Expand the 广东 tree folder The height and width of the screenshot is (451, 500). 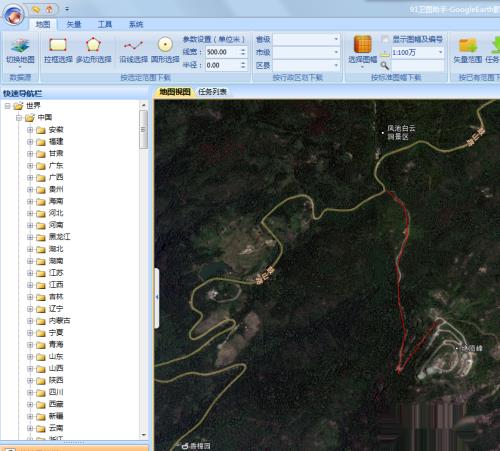pos(30,166)
